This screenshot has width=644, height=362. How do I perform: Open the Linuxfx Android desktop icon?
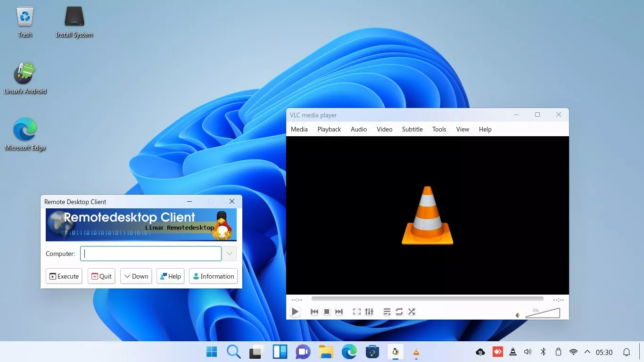tap(25, 78)
